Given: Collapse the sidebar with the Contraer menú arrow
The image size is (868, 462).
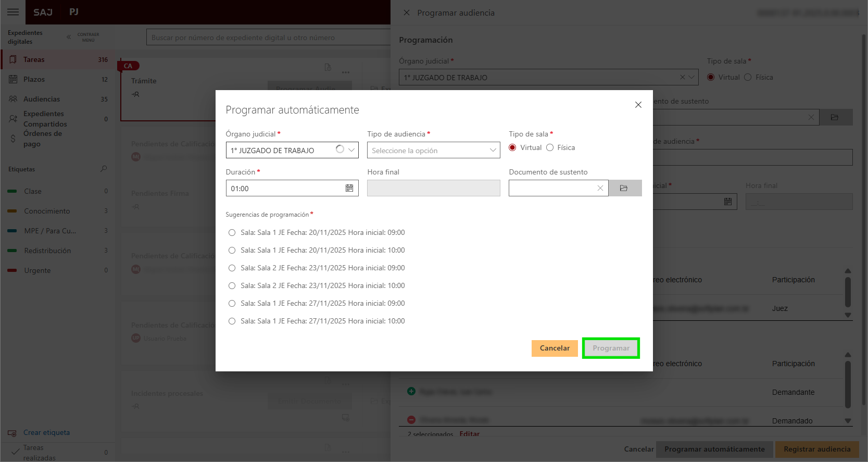Looking at the screenshot, I should click(x=69, y=37).
